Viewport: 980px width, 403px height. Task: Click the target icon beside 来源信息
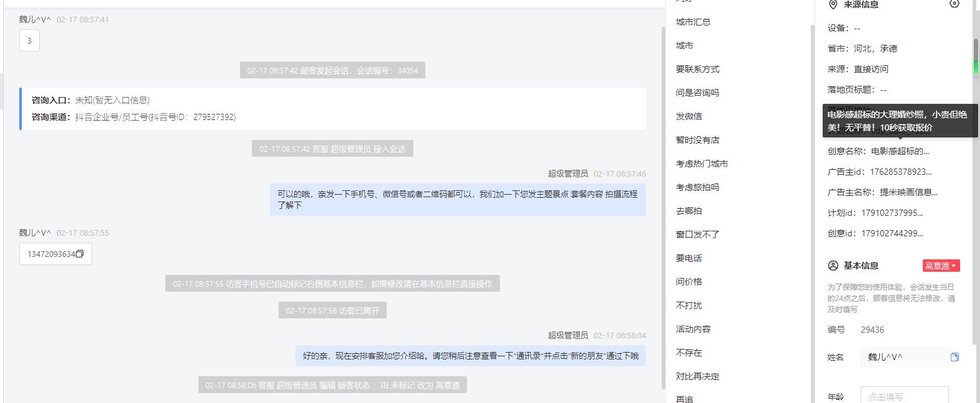(955, 4)
